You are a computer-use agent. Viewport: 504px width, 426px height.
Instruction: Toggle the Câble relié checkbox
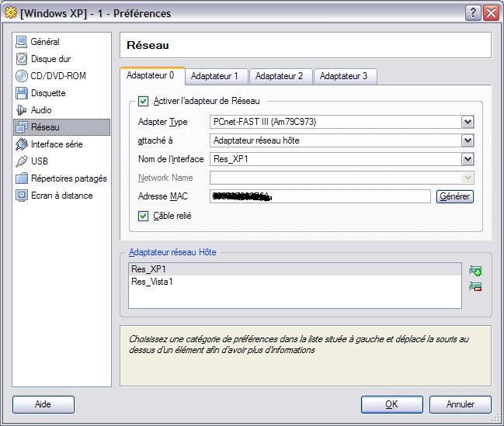pyautogui.click(x=143, y=216)
